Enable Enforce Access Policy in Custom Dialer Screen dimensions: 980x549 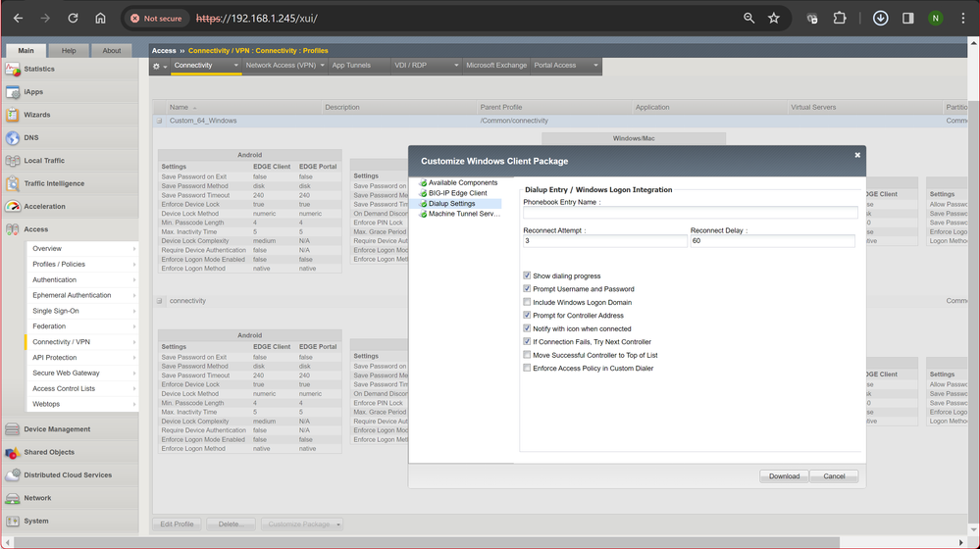pyautogui.click(x=528, y=369)
